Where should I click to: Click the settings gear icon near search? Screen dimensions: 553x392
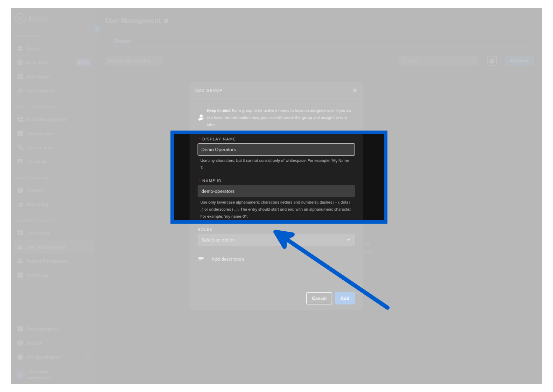pos(492,61)
